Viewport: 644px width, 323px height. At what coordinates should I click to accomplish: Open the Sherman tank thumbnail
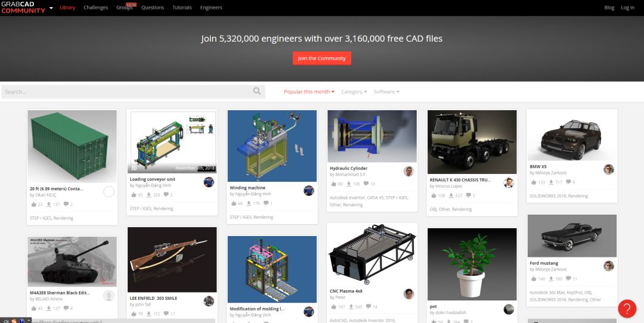click(72, 262)
